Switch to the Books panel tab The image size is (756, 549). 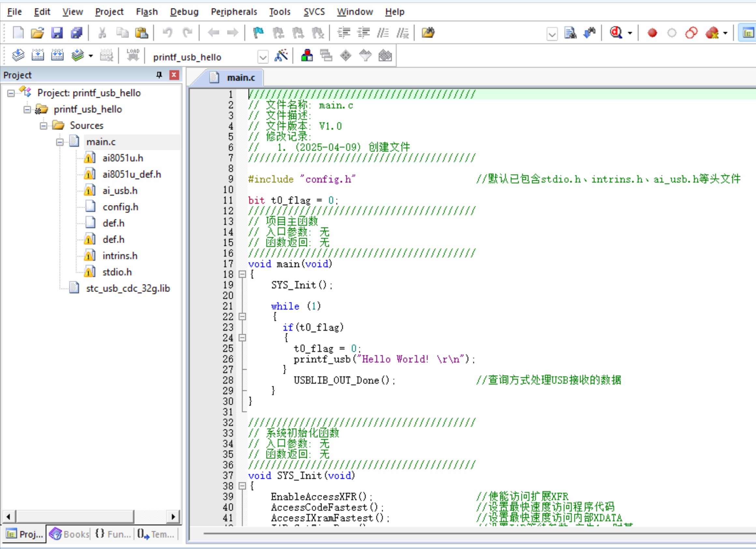(69, 534)
